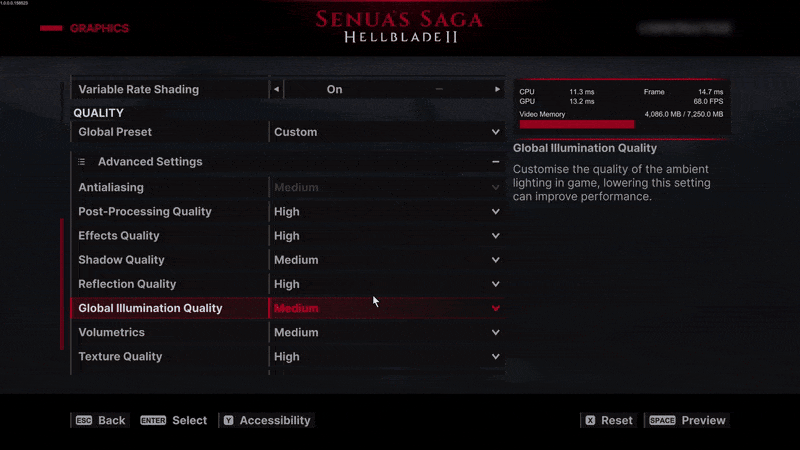This screenshot has width=800, height=450.
Task: Click the X key Reset icon
Action: tap(590, 421)
